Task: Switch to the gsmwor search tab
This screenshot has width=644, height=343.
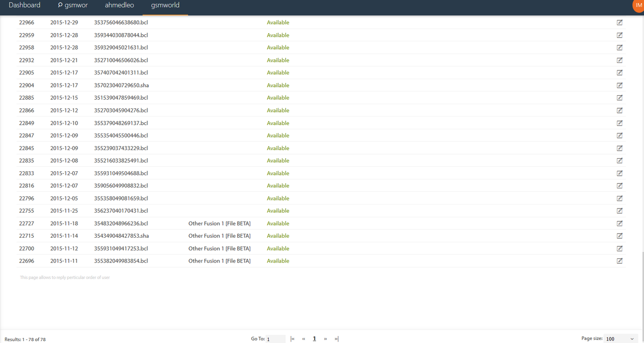Action: coord(73,6)
